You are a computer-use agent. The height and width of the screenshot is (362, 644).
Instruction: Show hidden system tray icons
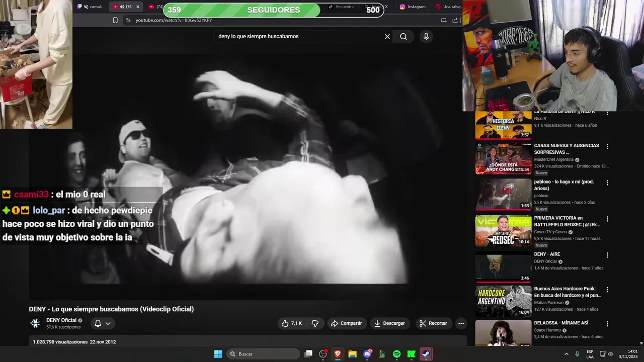(x=567, y=354)
